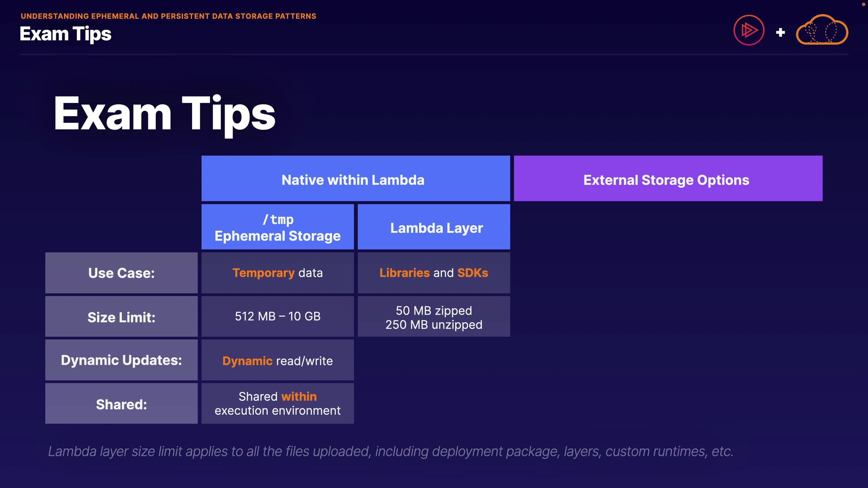Click the Temporary data cell

point(278,273)
